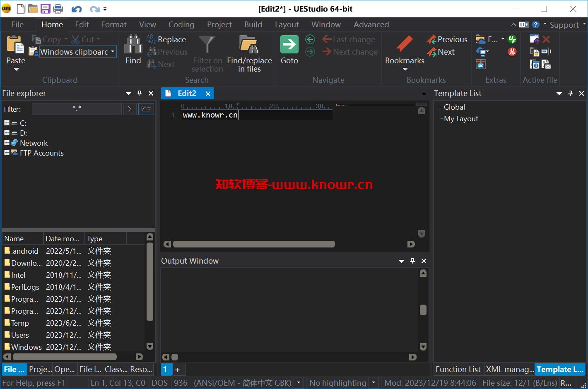Open the Advanced ribbon tab
The height and width of the screenshot is (389, 588).
click(x=371, y=24)
